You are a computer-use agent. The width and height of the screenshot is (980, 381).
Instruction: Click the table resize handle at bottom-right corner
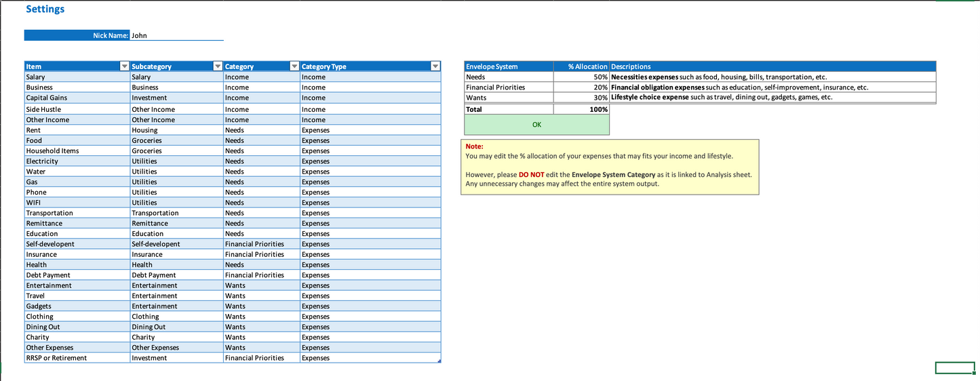coord(439,361)
